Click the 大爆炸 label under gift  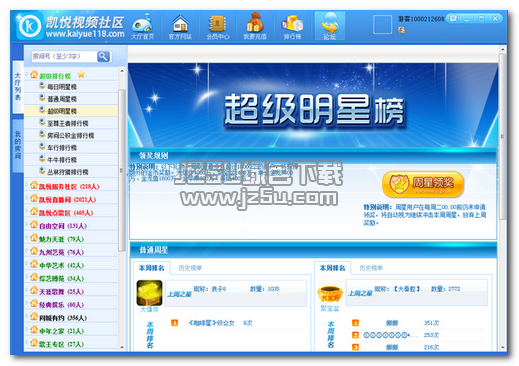pos(149,310)
